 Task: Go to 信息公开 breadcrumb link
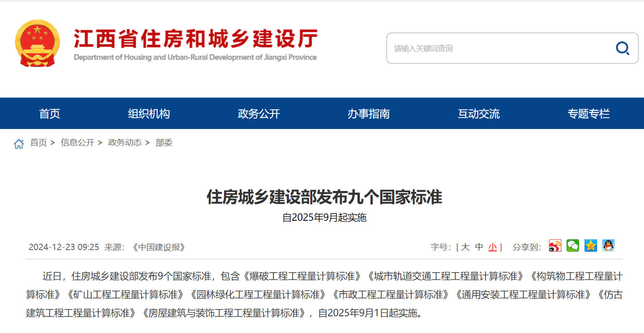pyautogui.click(x=77, y=143)
